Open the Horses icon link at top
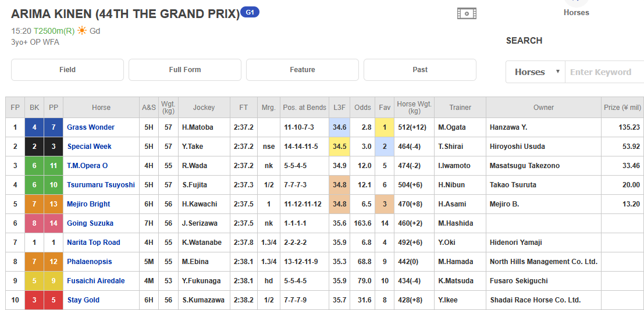 tap(577, 8)
